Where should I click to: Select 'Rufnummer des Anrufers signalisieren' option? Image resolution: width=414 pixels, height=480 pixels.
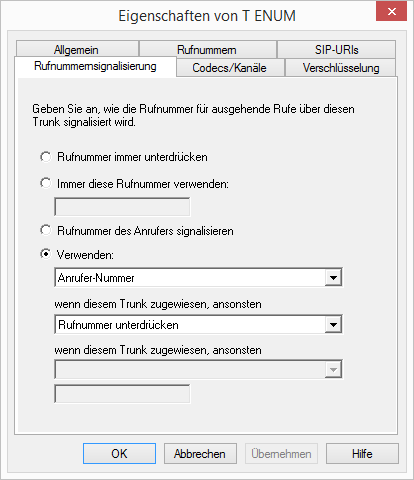(46, 230)
